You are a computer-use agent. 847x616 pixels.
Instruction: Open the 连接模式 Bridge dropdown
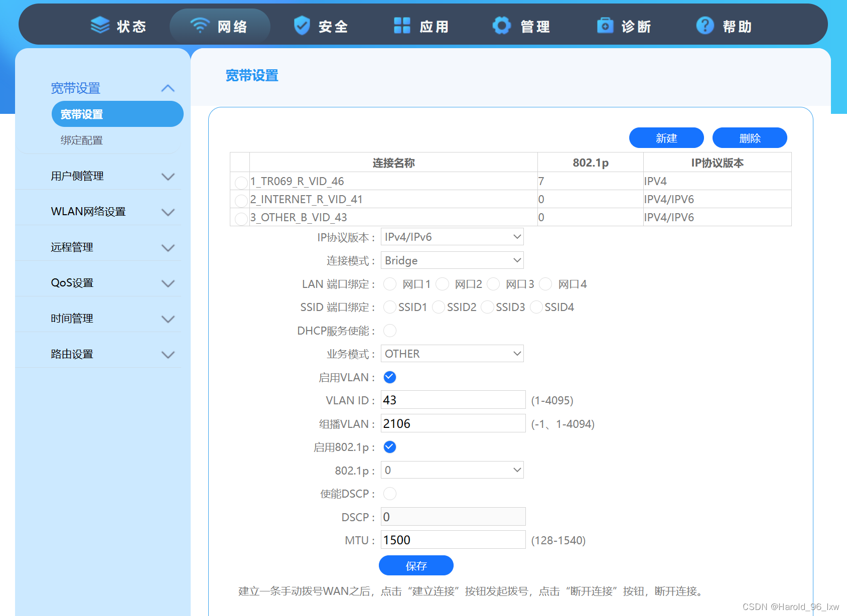452,260
